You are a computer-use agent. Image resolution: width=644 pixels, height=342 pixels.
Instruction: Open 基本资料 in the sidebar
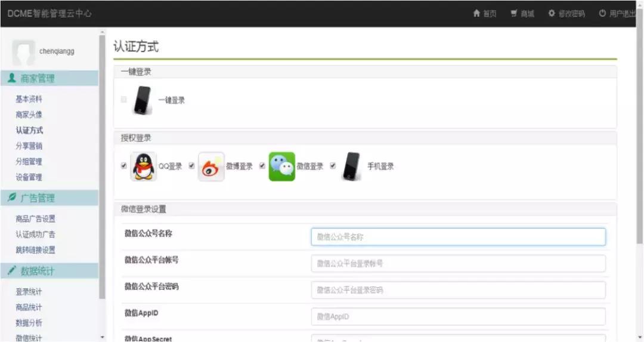tap(29, 99)
